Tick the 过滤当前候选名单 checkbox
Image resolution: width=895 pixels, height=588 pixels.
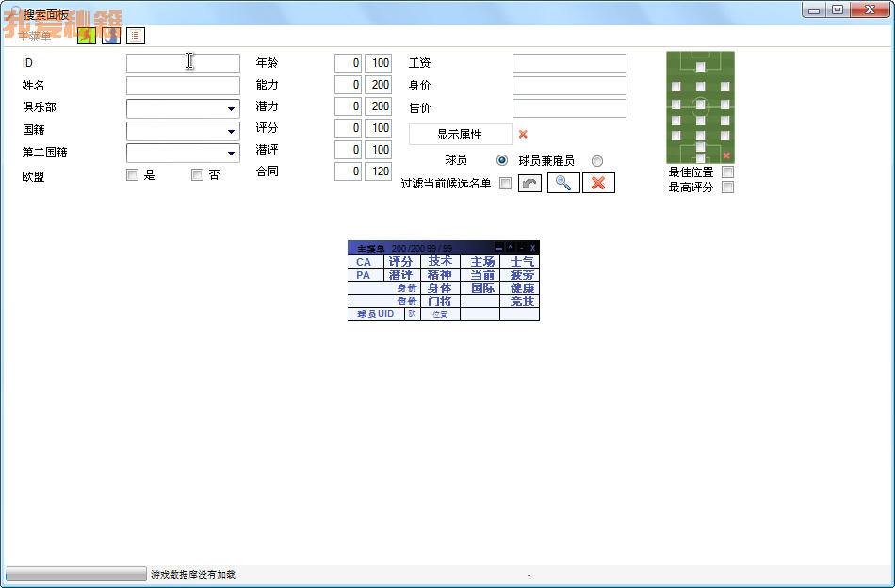[505, 184]
